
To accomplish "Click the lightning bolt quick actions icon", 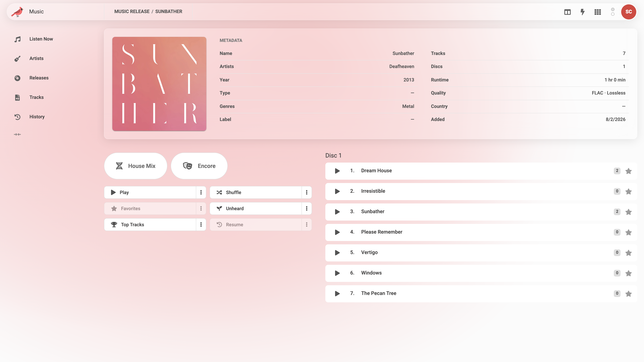I will click(582, 12).
